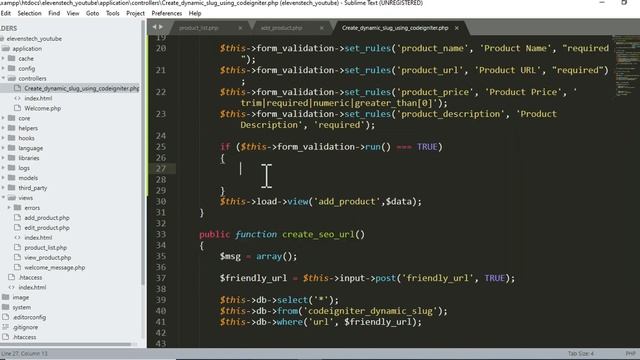
Task: Click the minimap code preview
Action: tap(627, 65)
